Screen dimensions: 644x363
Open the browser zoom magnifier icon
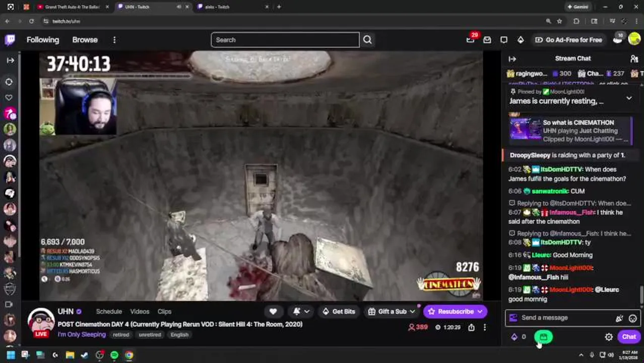[x=548, y=21]
